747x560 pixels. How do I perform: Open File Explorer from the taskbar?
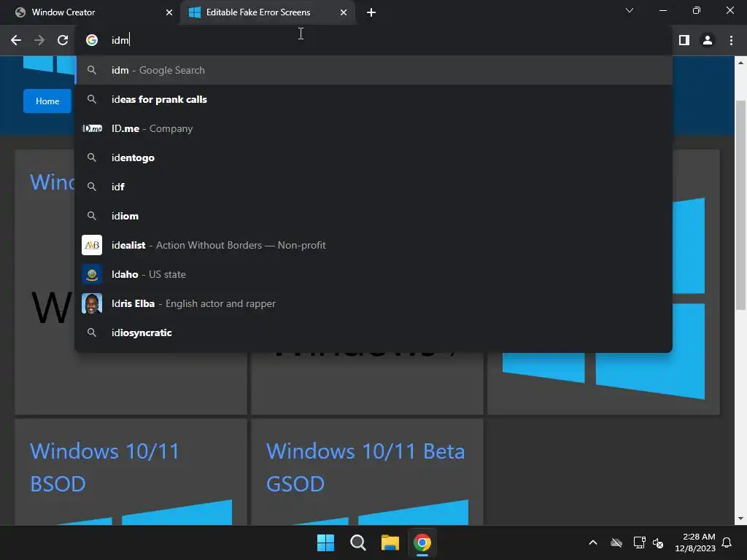click(390, 542)
